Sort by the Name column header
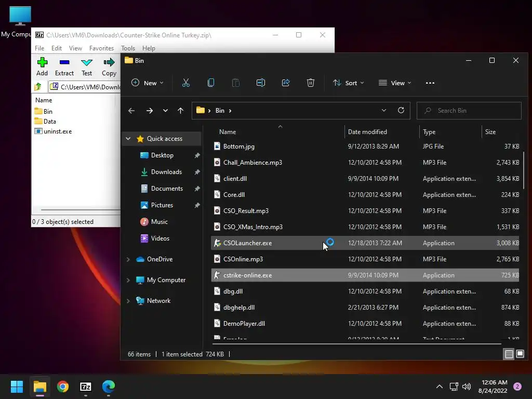This screenshot has height=399, width=532. [277, 131]
